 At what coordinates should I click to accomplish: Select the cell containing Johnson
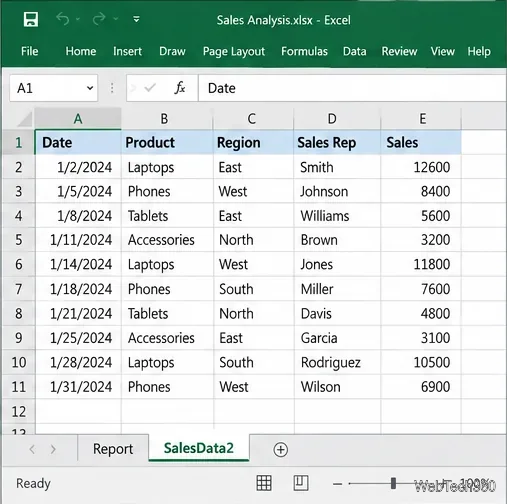(x=337, y=191)
